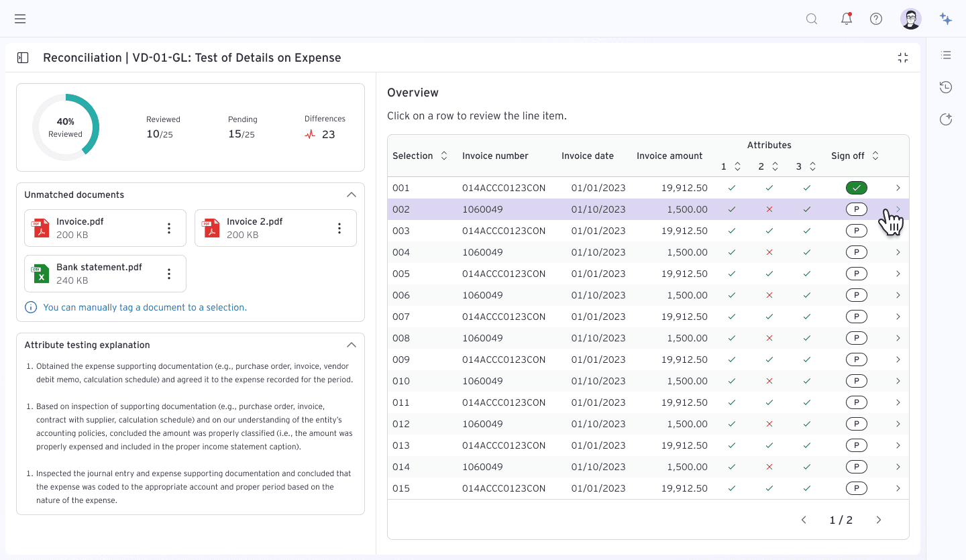Toggle the pending sign-off pill for row 010

857,381
